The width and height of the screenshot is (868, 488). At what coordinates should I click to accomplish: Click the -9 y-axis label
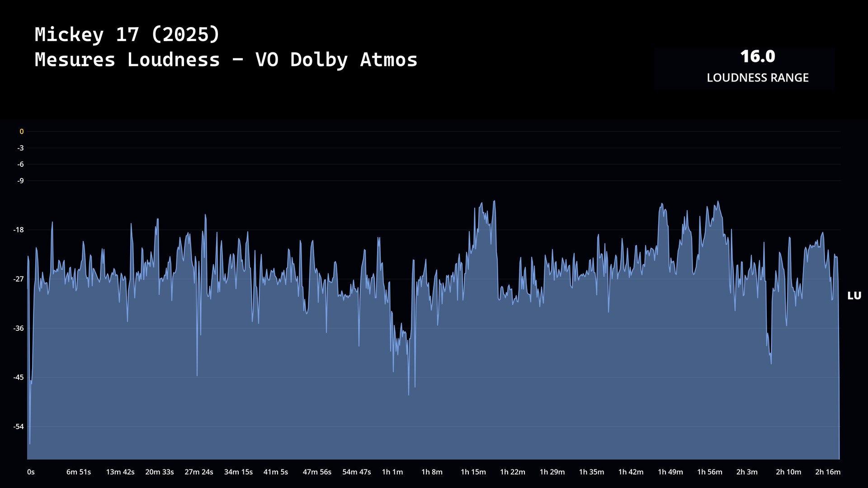pos(20,181)
